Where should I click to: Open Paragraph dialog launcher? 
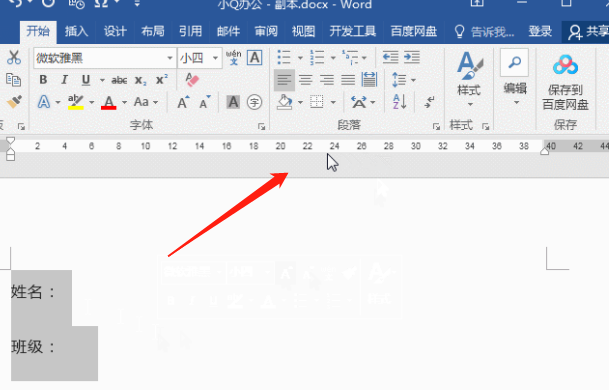pyautogui.click(x=436, y=126)
